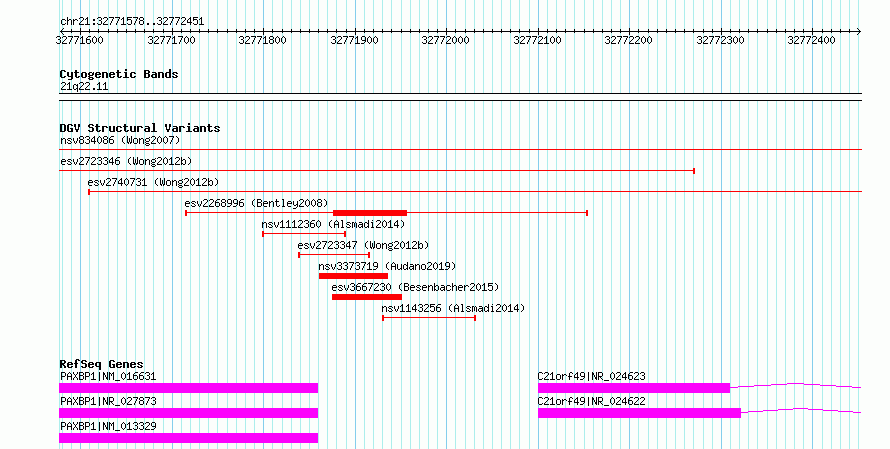Viewport: 890px width, 449px height.
Task: Click the chr21:32771578..32772451 region label
Action: point(132,22)
